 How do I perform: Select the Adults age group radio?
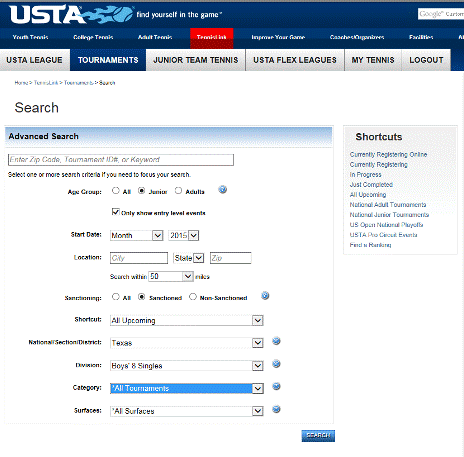click(178, 191)
